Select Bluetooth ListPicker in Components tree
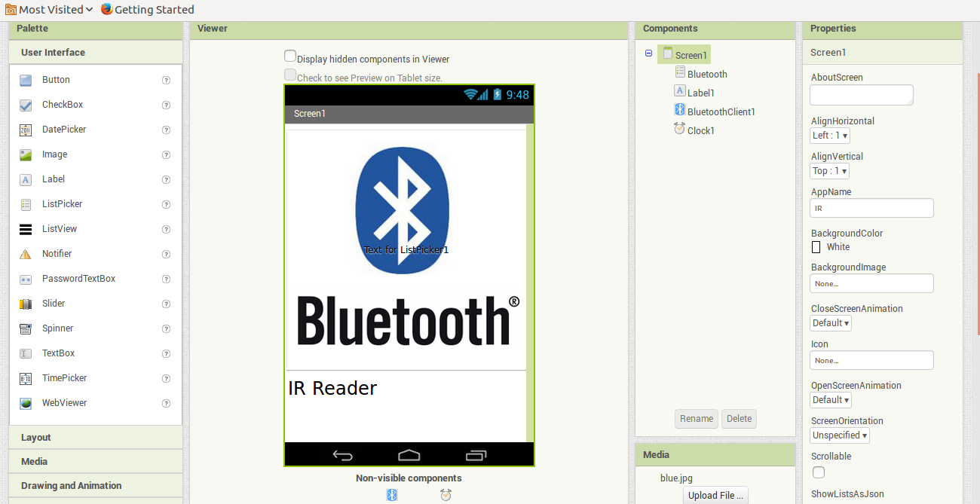This screenshot has height=504, width=980. (x=700, y=74)
